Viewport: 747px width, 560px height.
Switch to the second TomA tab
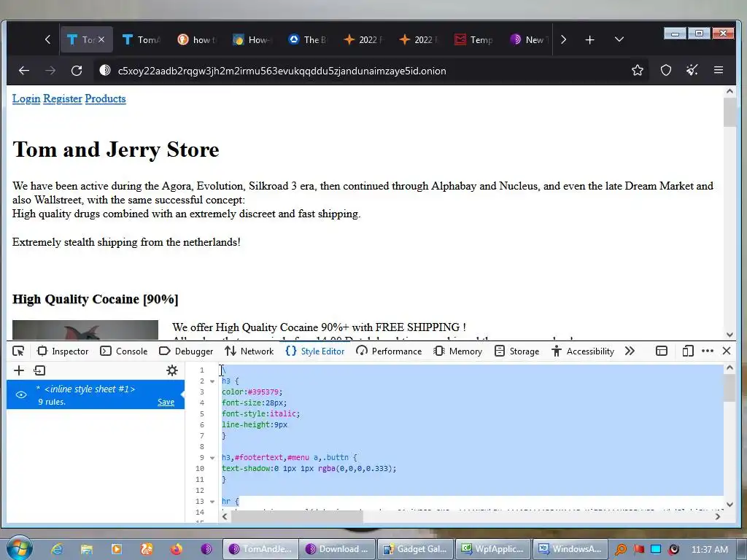(141, 40)
